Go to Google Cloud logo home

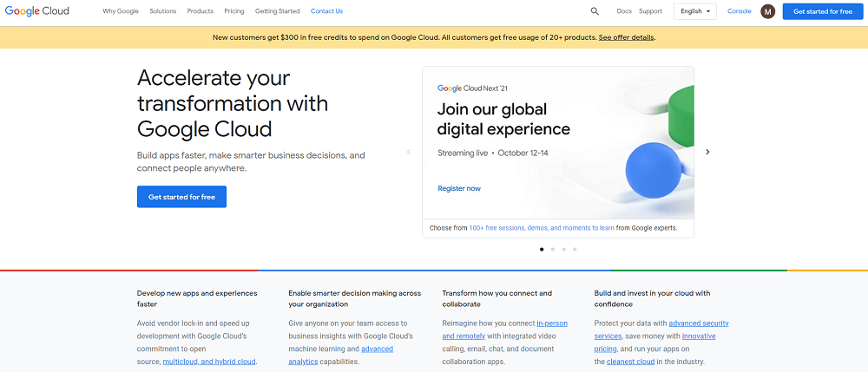click(37, 11)
